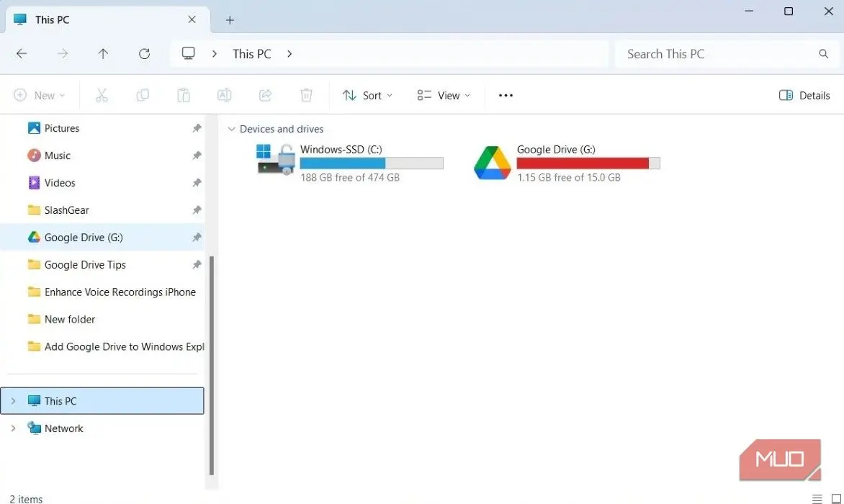Click pin icon beside Google Drive (G:)
The width and height of the screenshot is (844, 504).
coord(197,237)
